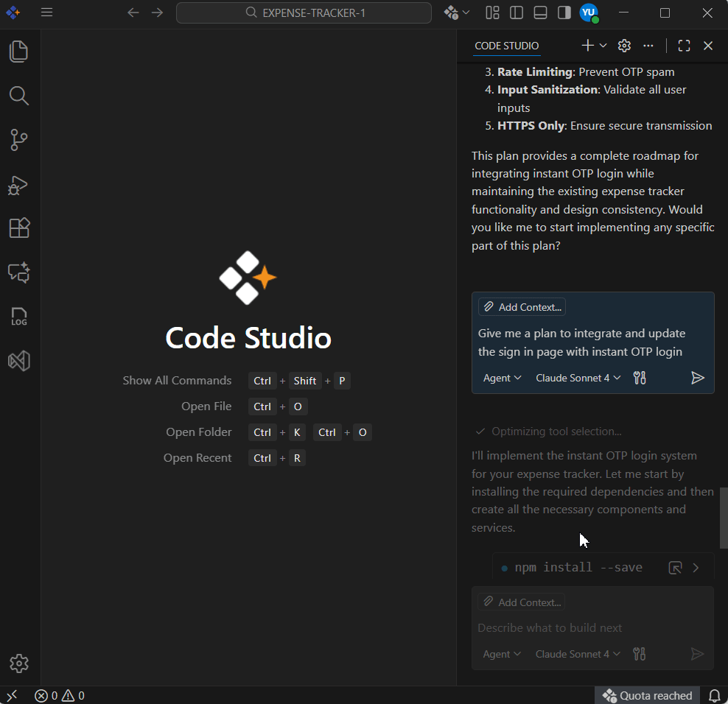
Task: Toggle the bottom panel layout
Action: (540, 13)
